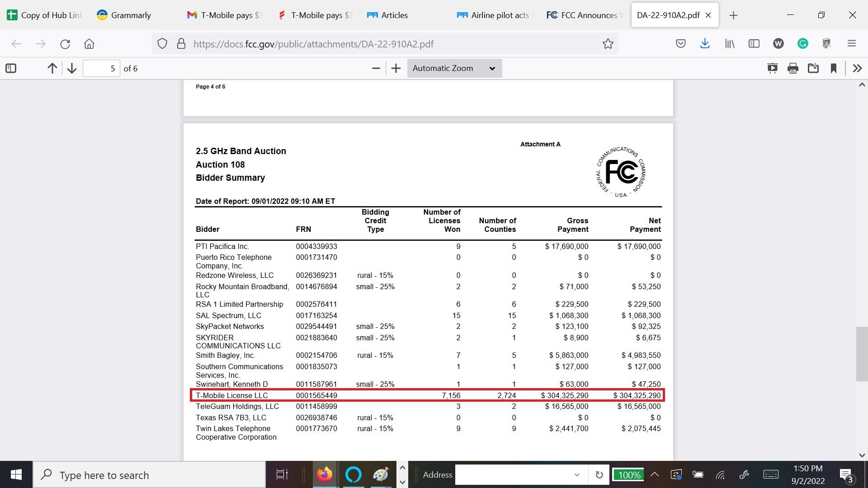Open PDF tools overflow menu
Image resolution: width=868 pixels, height=488 pixels.
(x=857, y=68)
